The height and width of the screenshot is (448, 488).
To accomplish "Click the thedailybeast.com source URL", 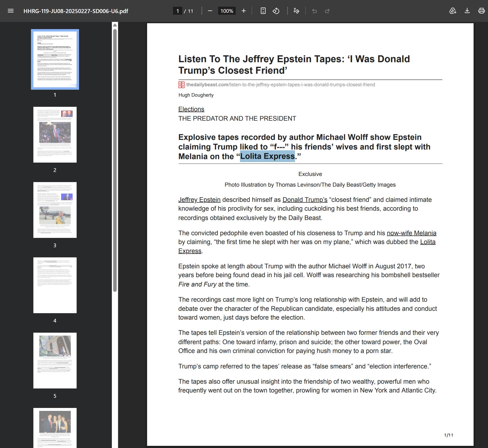I will point(281,85).
